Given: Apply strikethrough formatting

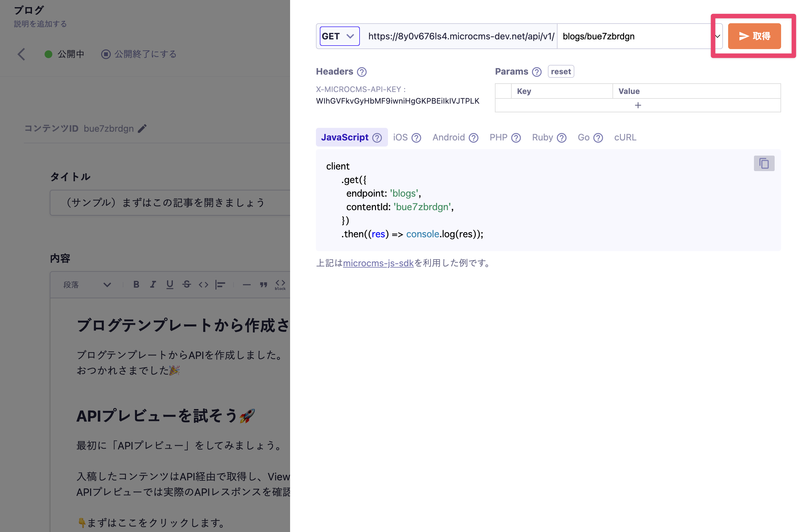Looking at the screenshot, I should 187,284.
